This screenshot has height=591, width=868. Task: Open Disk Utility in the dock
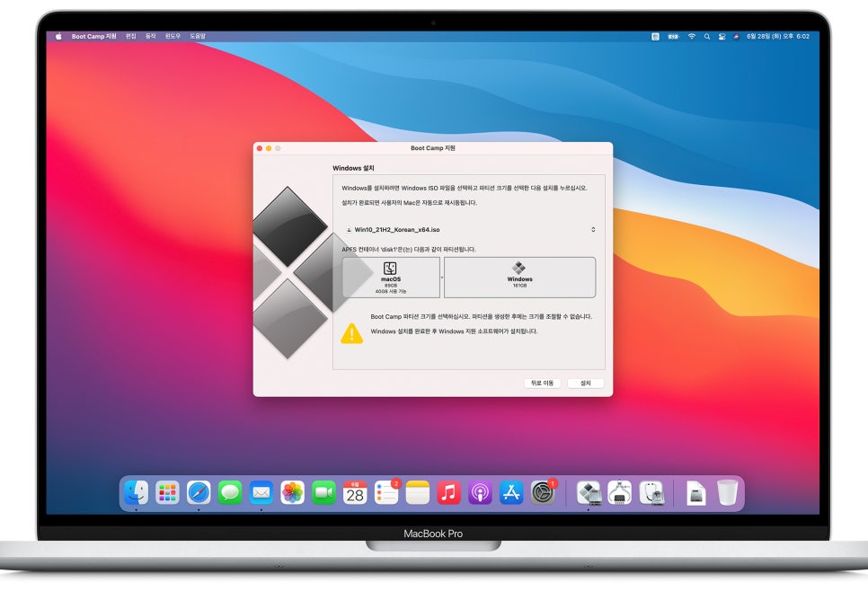pyautogui.click(x=651, y=492)
